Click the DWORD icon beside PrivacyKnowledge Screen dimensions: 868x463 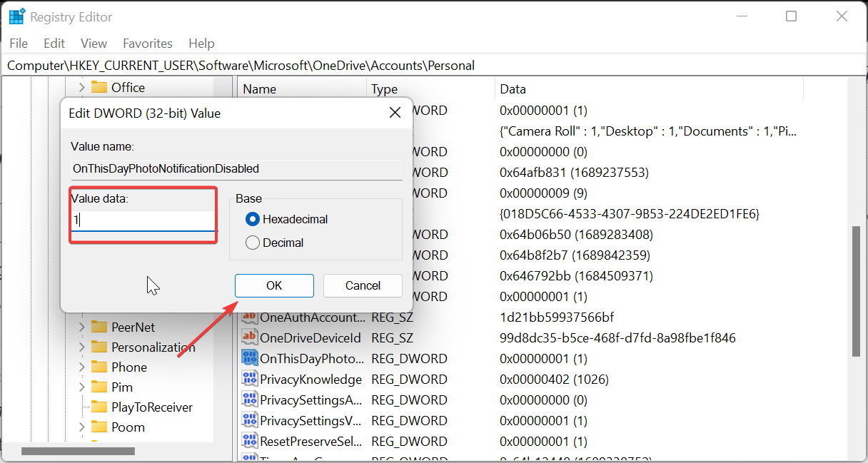tap(249, 379)
